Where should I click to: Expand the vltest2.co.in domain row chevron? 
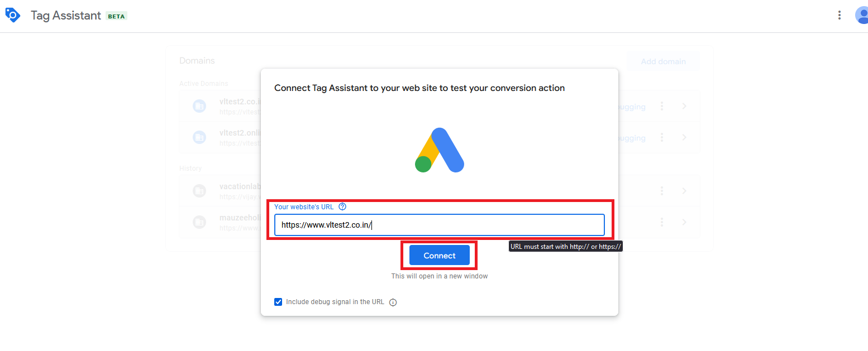tap(684, 106)
